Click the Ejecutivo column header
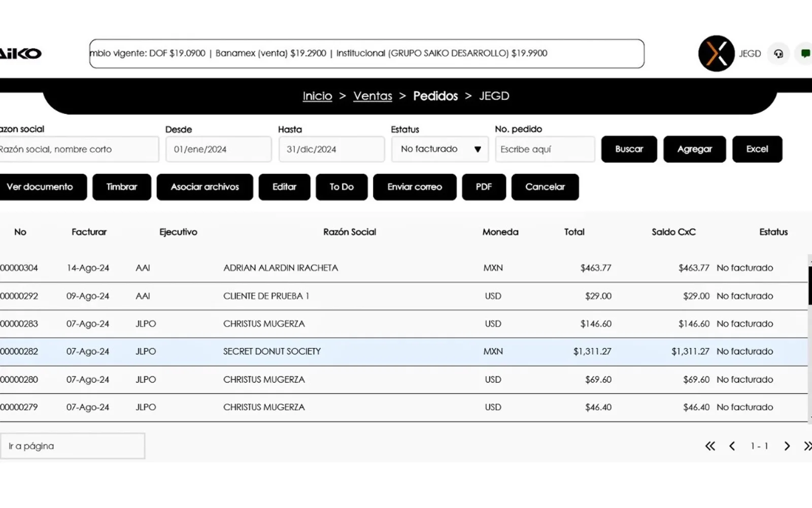 click(178, 232)
